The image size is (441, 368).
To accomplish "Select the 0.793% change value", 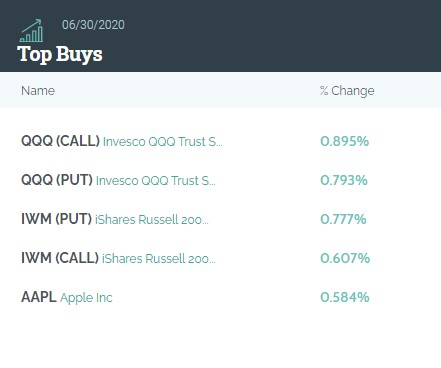I will point(344,180).
